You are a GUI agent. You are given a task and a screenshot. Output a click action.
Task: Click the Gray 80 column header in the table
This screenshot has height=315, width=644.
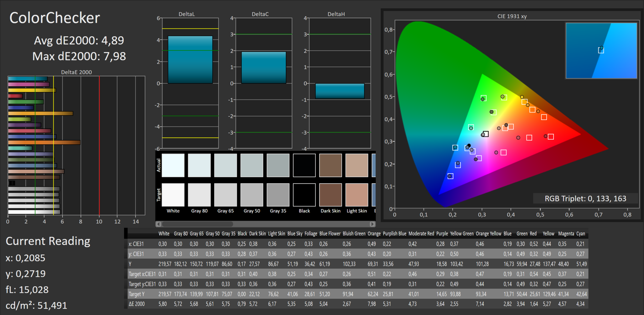[x=181, y=234]
